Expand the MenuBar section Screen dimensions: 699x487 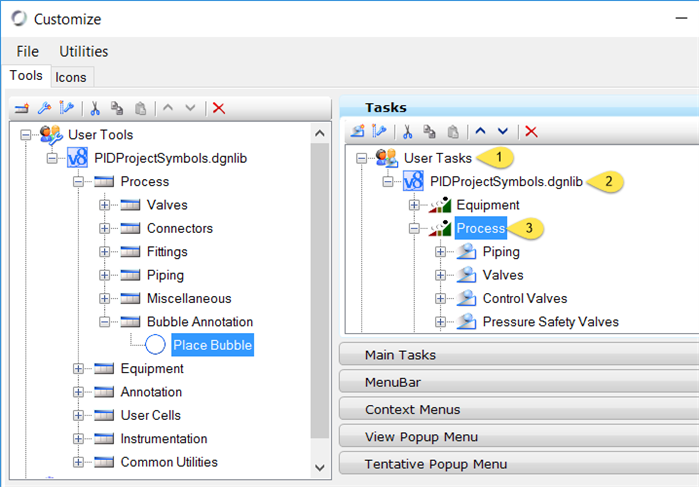click(518, 382)
